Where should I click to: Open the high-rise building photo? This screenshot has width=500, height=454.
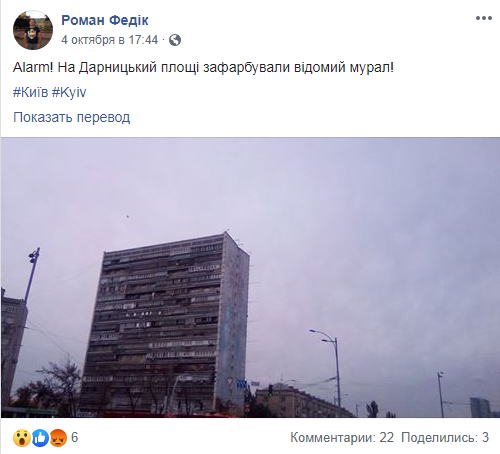tap(250, 278)
